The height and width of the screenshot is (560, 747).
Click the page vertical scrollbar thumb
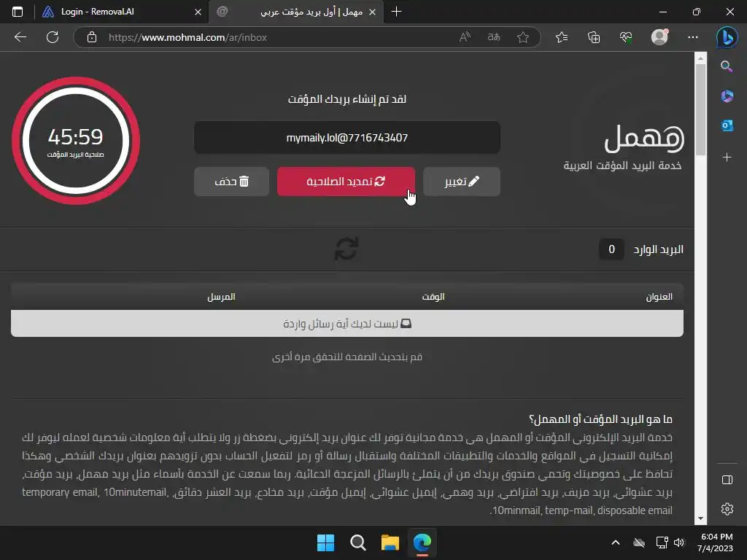[x=700, y=109]
